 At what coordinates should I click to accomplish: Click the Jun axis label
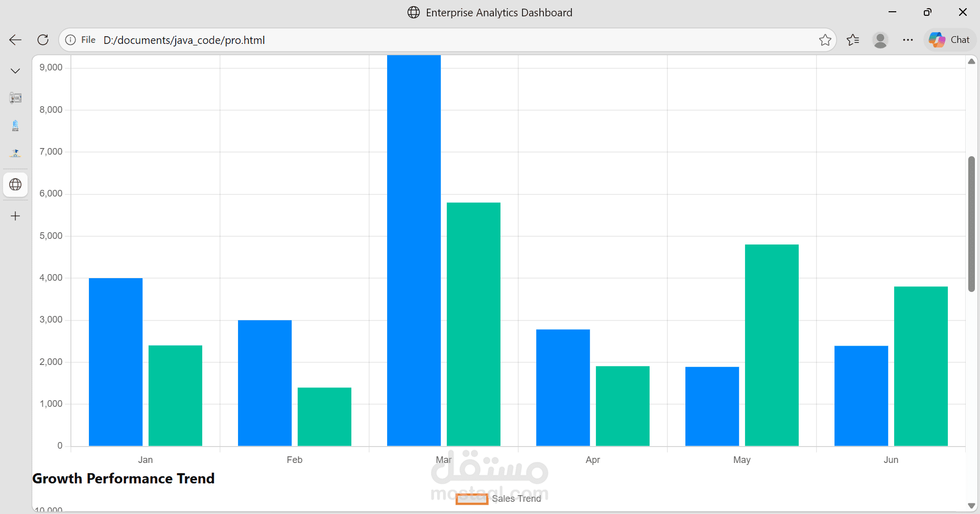click(x=891, y=460)
